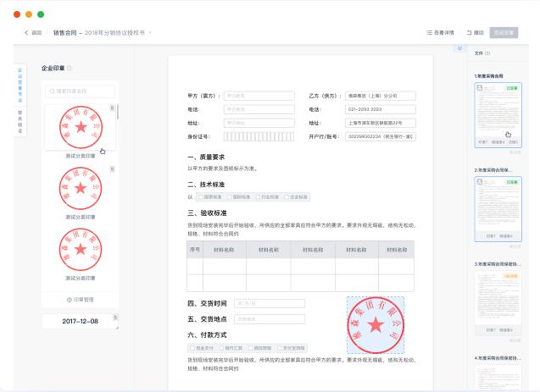Click the small badge on first seal
This screenshot has height=392, width=540.
pos(112,108)
